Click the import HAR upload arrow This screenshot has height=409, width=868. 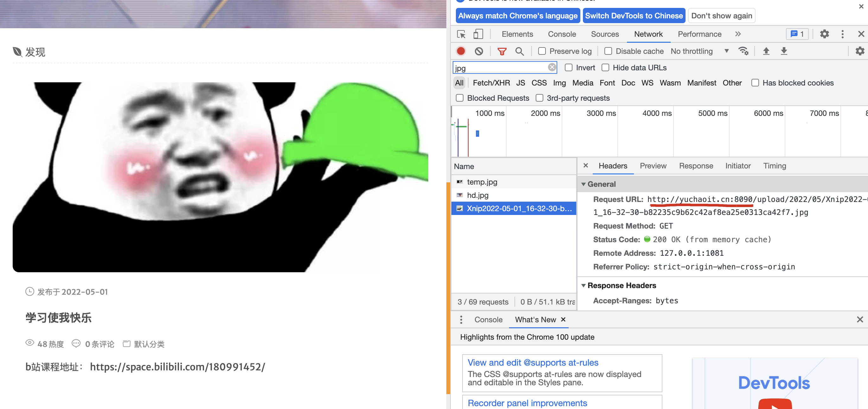[x=766, y=51]
